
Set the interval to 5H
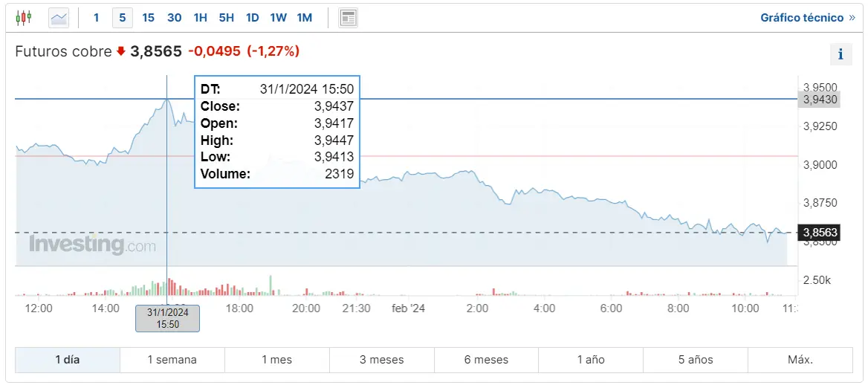click(226, 17)
